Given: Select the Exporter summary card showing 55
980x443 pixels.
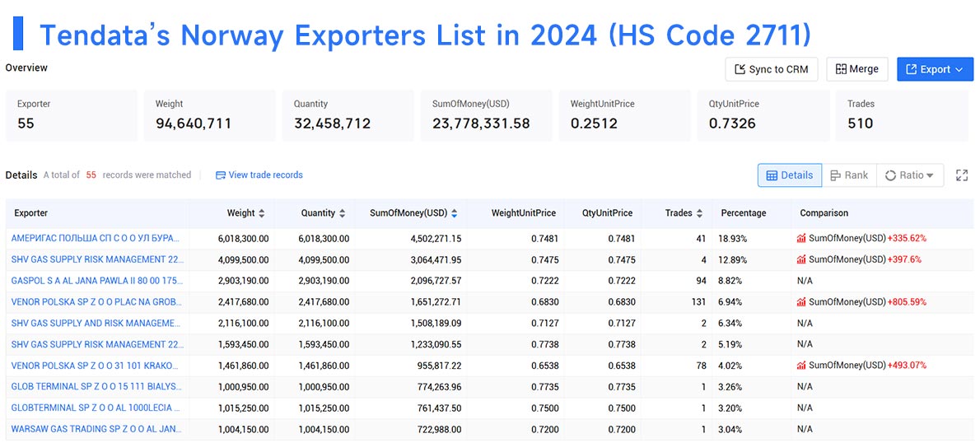Looking at the screenshot, I should (72, 115).
